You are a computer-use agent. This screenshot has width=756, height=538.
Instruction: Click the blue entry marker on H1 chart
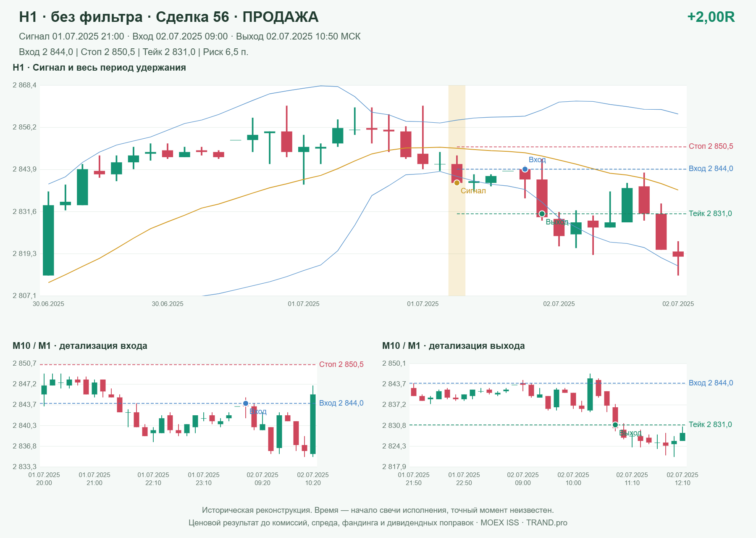coord(525,169)
